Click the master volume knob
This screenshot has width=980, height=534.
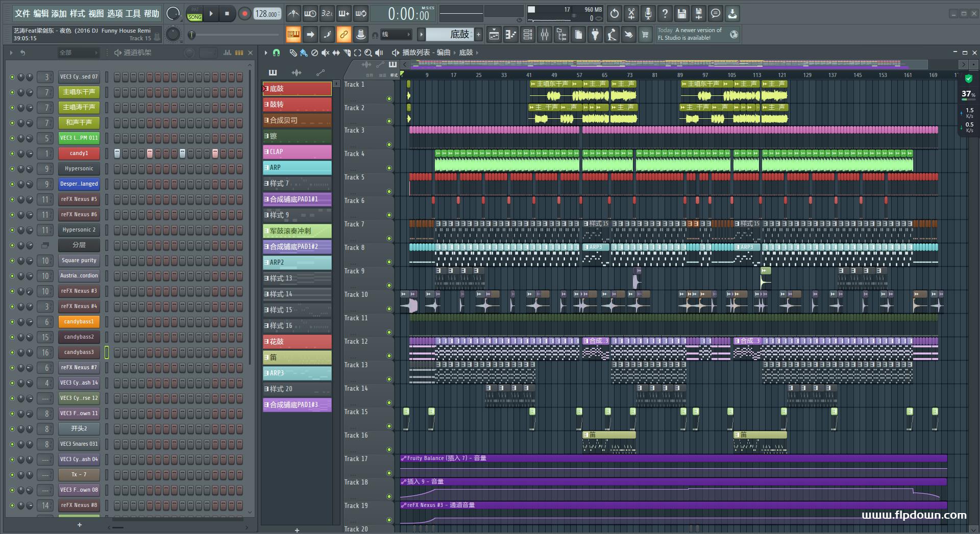pyautogui.click(x=173, y=14)
